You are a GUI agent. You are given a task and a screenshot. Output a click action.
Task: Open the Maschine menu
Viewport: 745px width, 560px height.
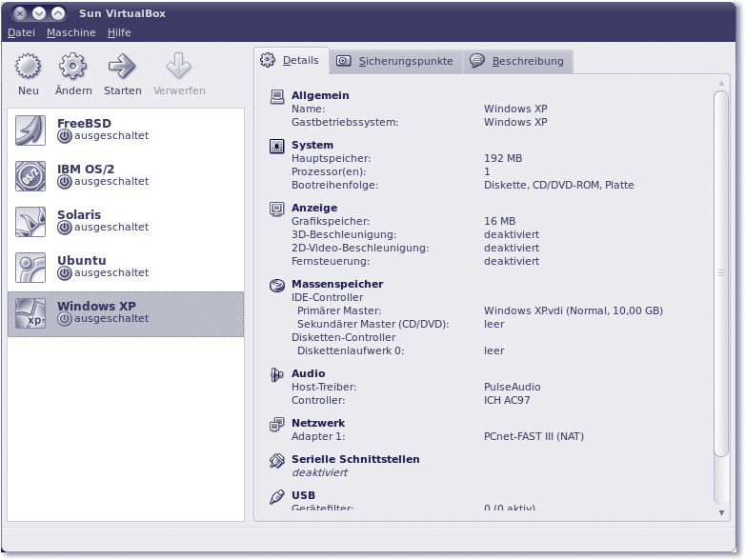click(71, 32)
